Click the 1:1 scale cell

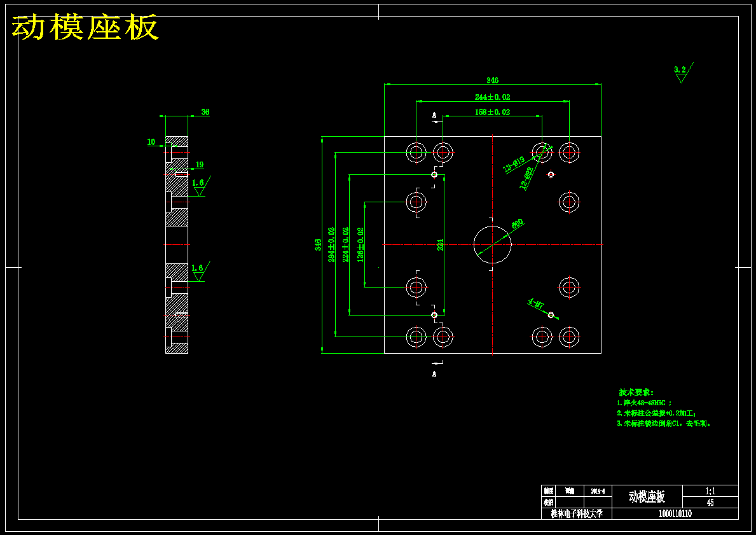[710, 491]
